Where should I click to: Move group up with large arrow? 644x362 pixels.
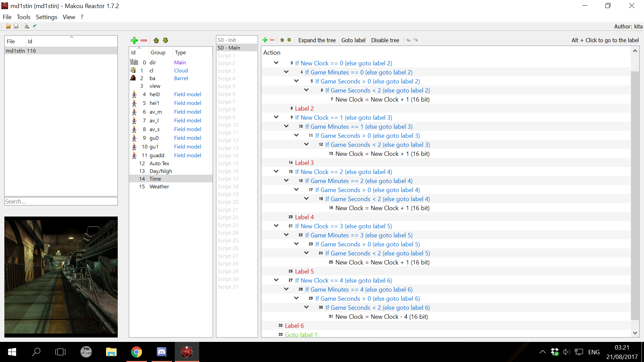click(156, 40)
